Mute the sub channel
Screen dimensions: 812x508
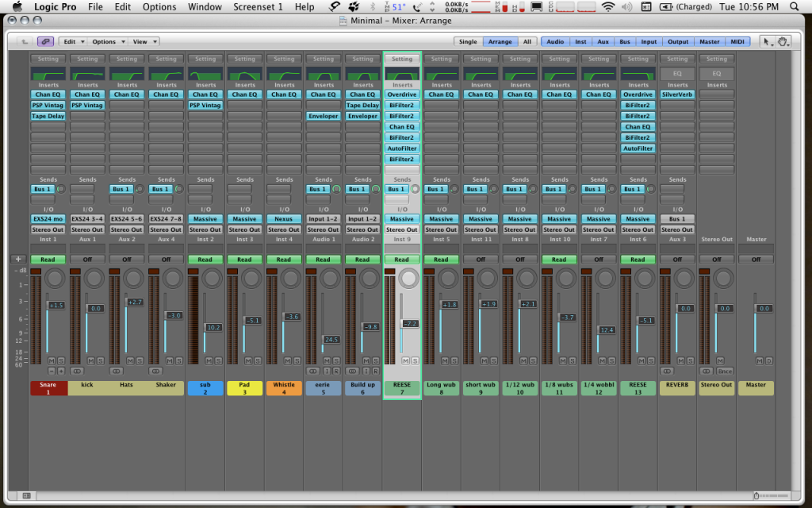tap(209, 361)
